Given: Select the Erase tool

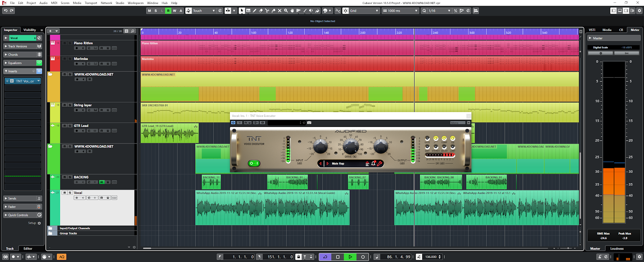Looking at the screenshot, I should [x=261, y=10].
